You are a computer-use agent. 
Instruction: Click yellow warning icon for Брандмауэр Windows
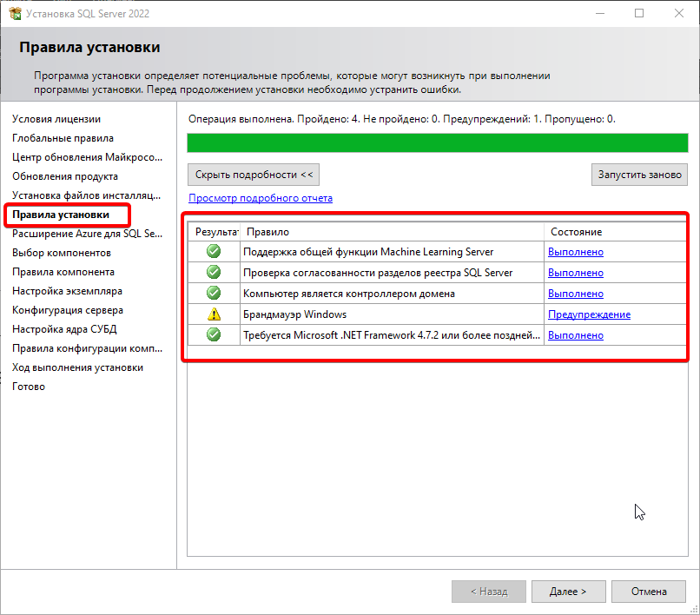pos(215,314)
